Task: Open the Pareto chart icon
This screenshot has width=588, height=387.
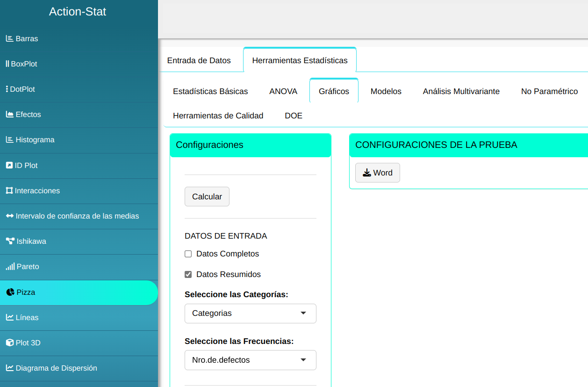Action: pos(10,267)
